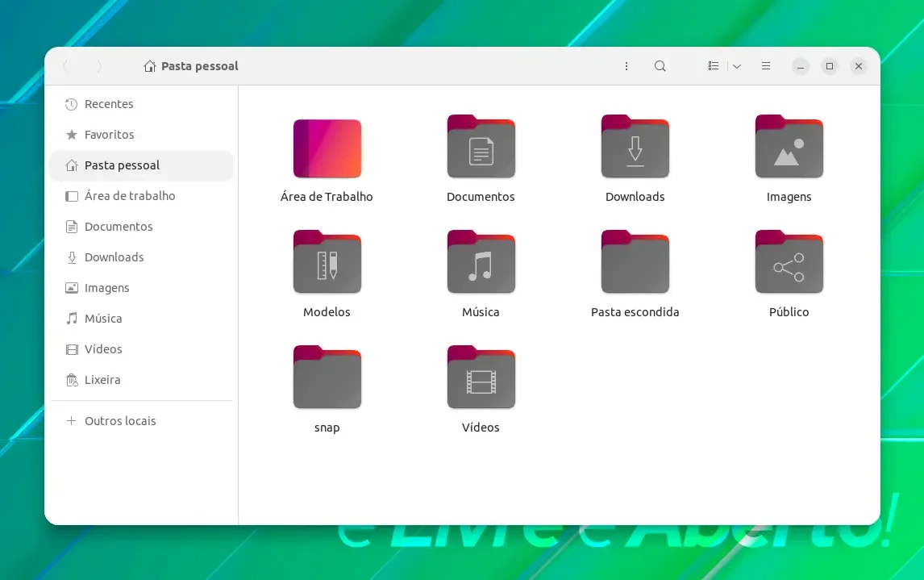Click the three-dot path options icon
The height and width of the screenshot is (580, 924).
(626, 66)
